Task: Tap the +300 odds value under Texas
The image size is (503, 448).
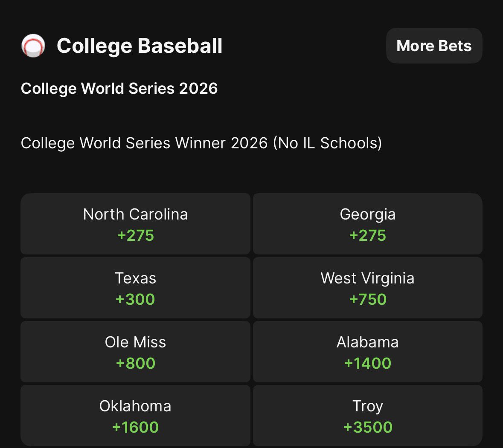Action: (135, 299)
